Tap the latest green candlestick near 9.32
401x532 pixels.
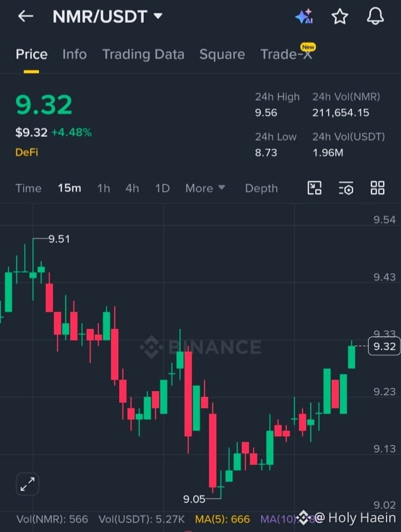pos(352,356)
